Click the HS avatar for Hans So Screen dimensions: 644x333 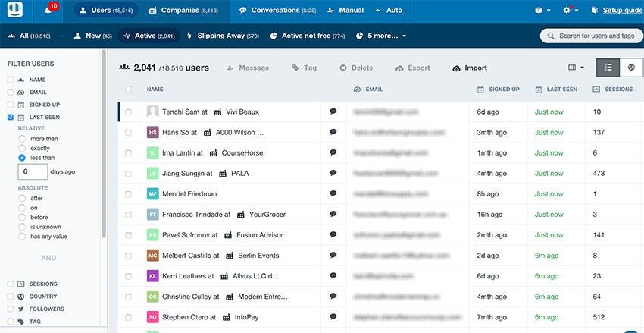tap(153, 133)
